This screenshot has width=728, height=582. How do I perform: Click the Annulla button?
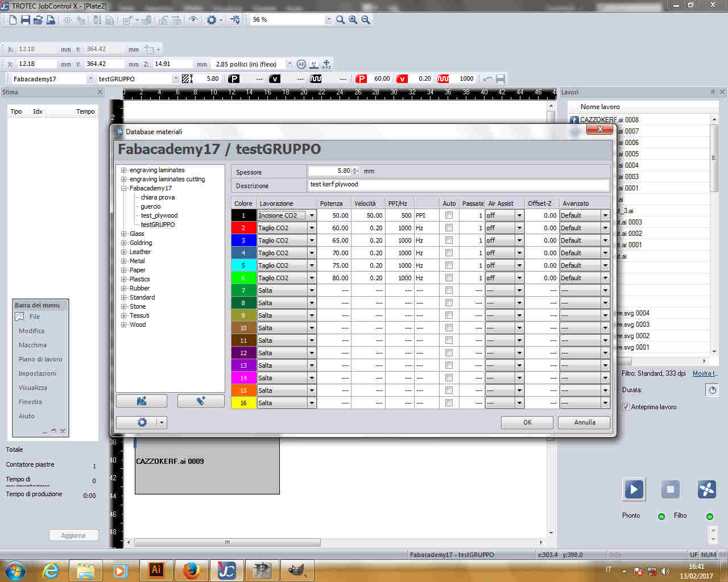coord(584,422)
